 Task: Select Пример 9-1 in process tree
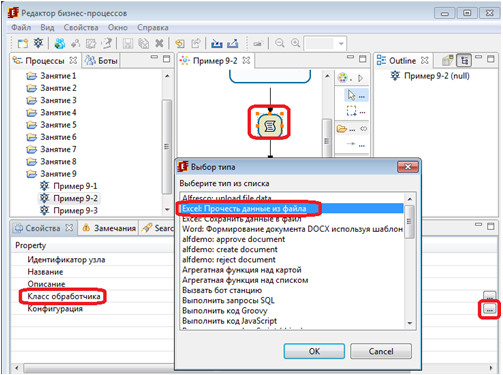point(69,186)
